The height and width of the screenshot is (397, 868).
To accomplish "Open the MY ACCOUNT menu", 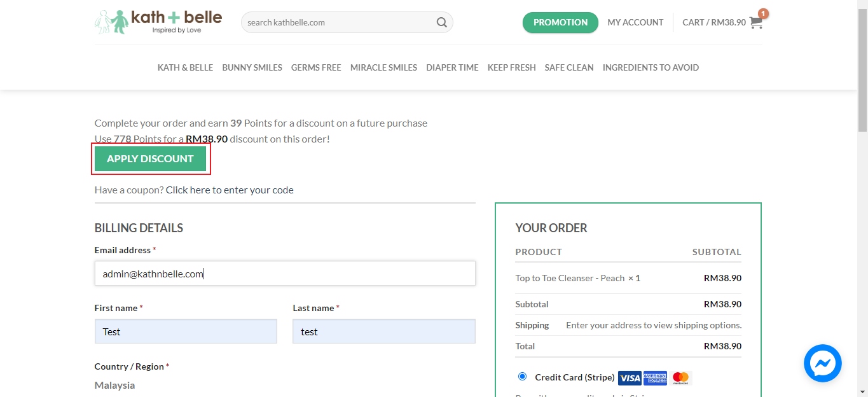I will 635,22.
